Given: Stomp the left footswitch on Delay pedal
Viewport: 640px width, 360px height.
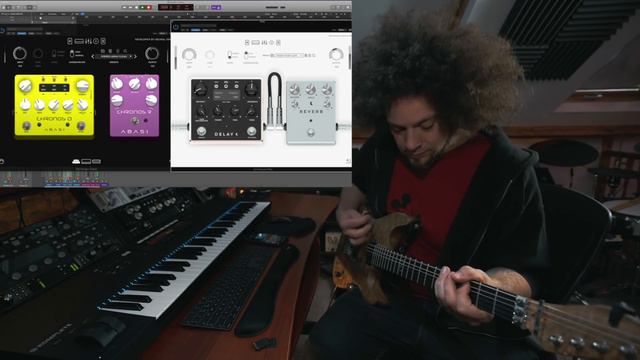Looking at the screenshot, I should 201,131.
